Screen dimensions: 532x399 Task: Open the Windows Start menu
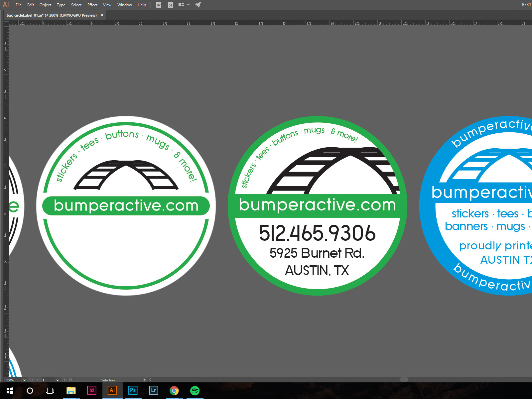[x=10, y=391]
